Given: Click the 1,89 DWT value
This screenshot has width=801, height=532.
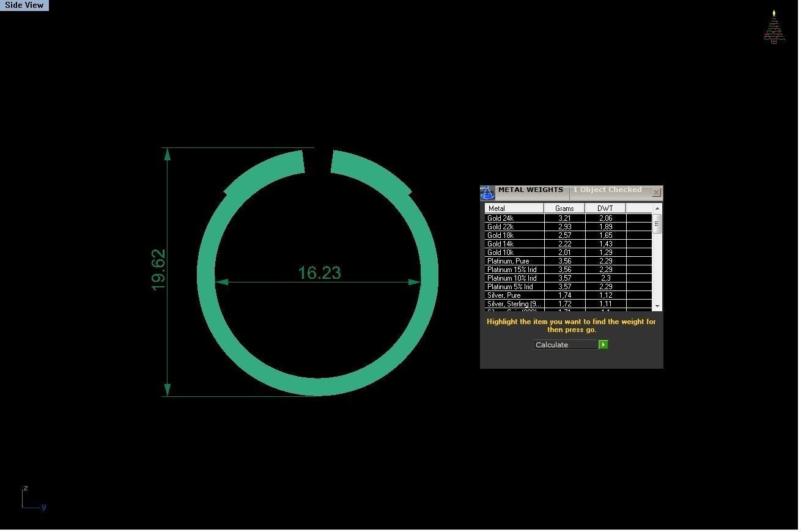Looking at the screenshot, I should point(605,227).
